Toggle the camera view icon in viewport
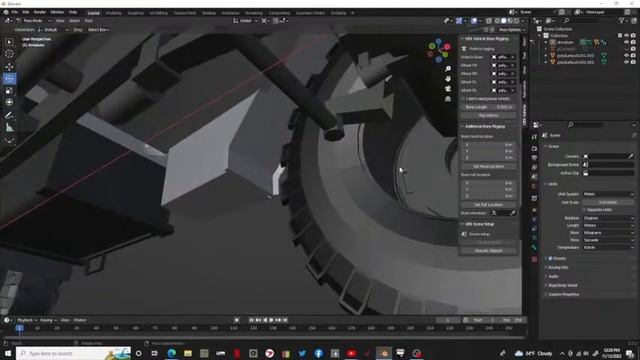This screenshot has width=640, height=360. (448, 89)
